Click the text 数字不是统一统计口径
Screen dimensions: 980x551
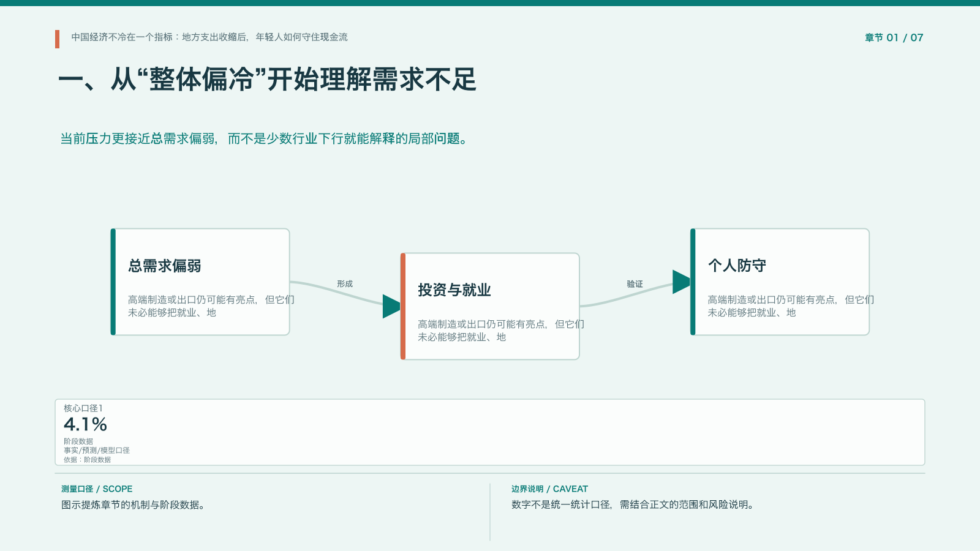pos(561,505)
